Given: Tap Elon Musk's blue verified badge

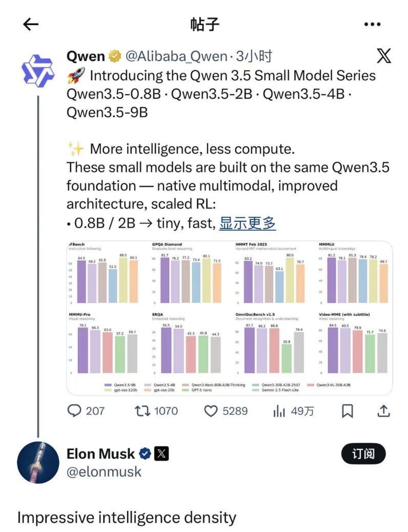Looking at the screenshot, I should (145, 454).
